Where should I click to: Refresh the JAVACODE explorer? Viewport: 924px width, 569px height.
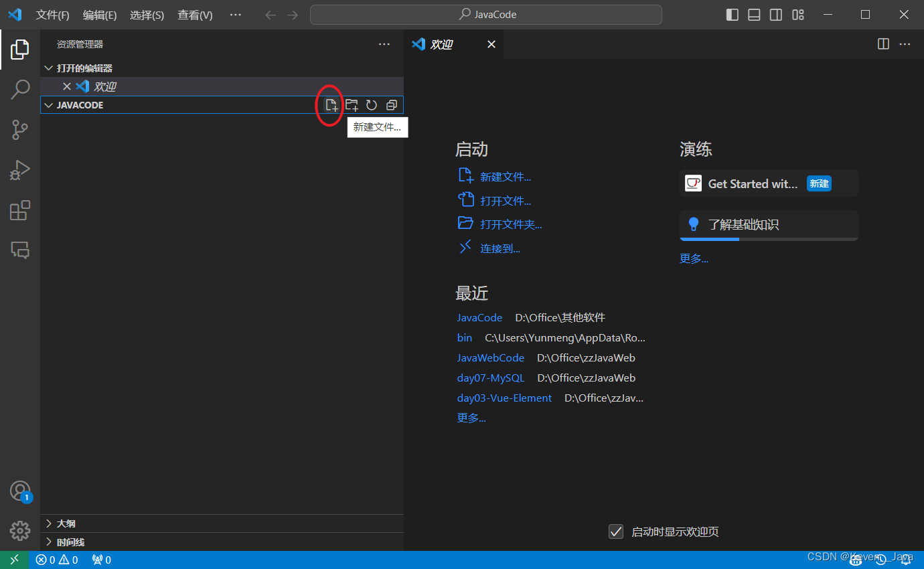pyautogui.click(x=372, y=105)
